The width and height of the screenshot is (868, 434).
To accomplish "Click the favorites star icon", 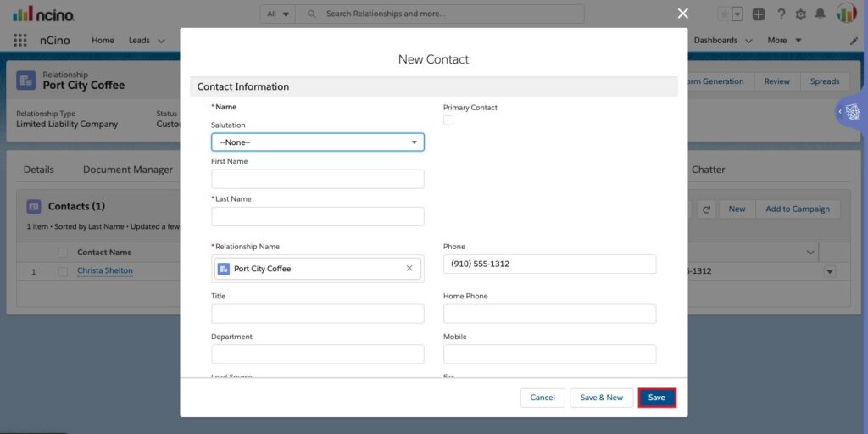I will [x=724, y=14].
